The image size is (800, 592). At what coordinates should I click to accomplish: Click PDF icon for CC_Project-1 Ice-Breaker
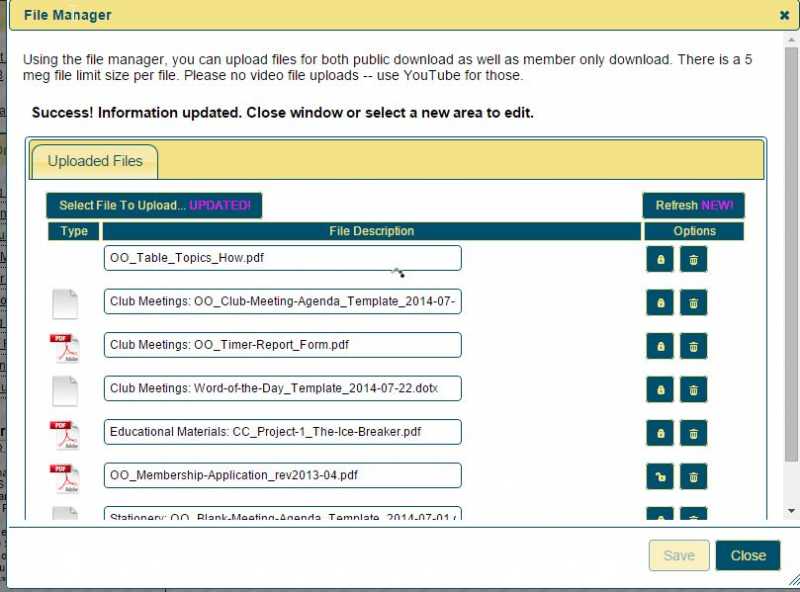tap(64, 435)
